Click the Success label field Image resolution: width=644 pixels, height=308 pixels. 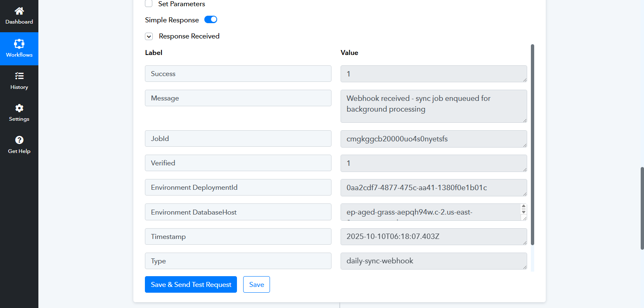tap(238, 74)
